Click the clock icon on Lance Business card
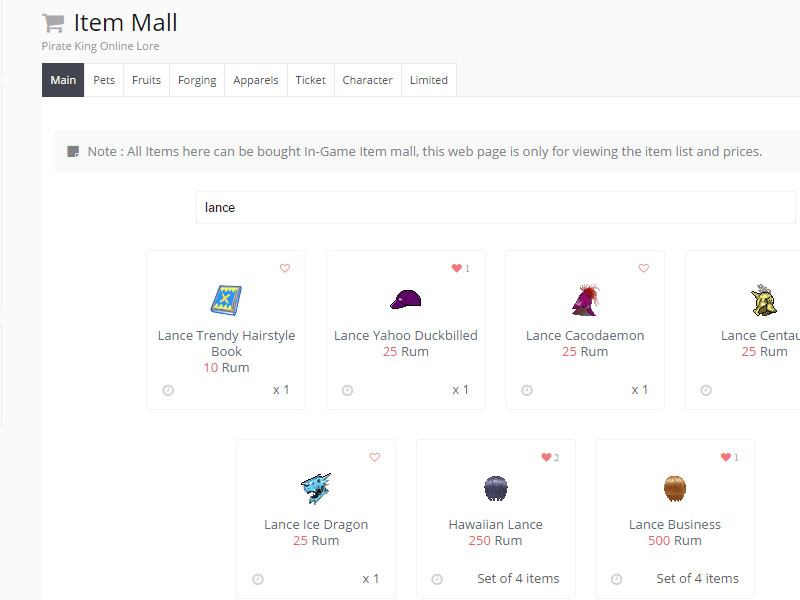Image resolution: width=800 pixels, height=600 pixels. coord(616,579)
